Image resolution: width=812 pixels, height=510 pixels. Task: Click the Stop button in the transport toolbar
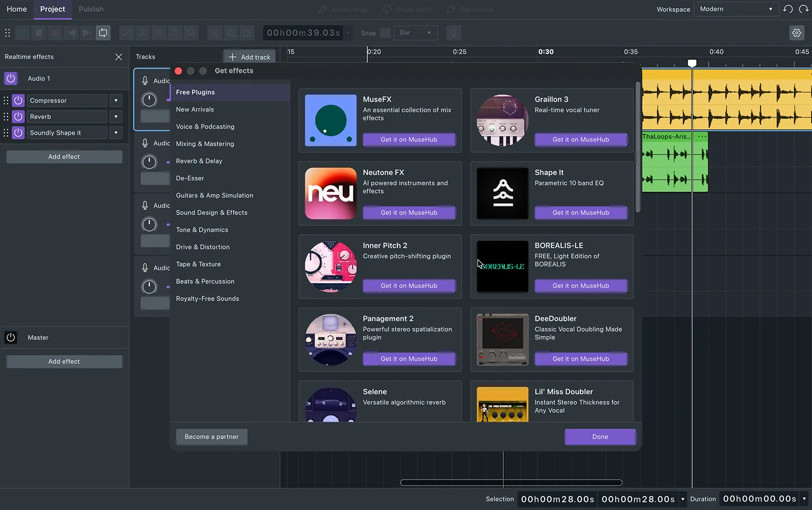tap(39, 33)
